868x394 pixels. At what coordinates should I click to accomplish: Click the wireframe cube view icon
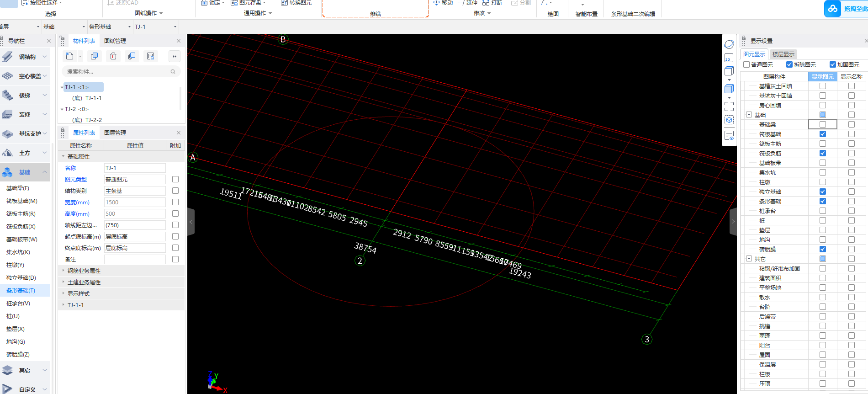click(729, 71)
